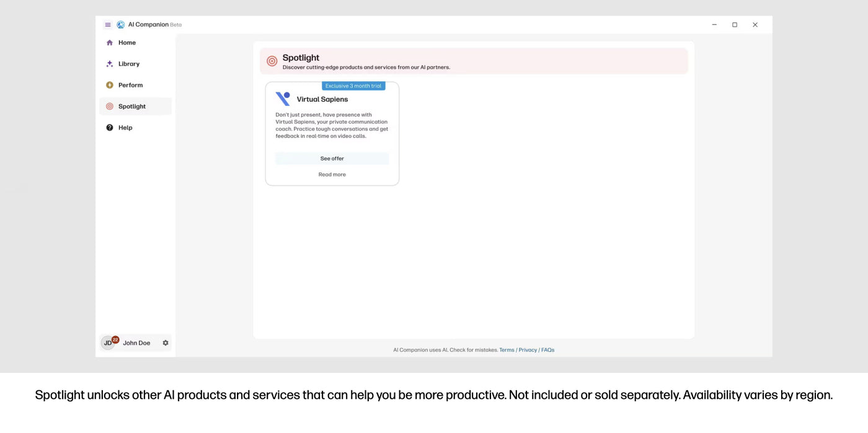The width and height of the screenshot is (868, 433).
Task: Click the AI Companion Beta title text
Action: [x=155, y=25]
